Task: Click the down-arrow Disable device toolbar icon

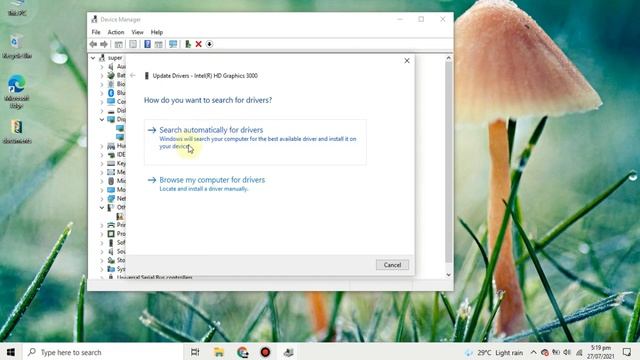Action: click(x=209, y=44)
